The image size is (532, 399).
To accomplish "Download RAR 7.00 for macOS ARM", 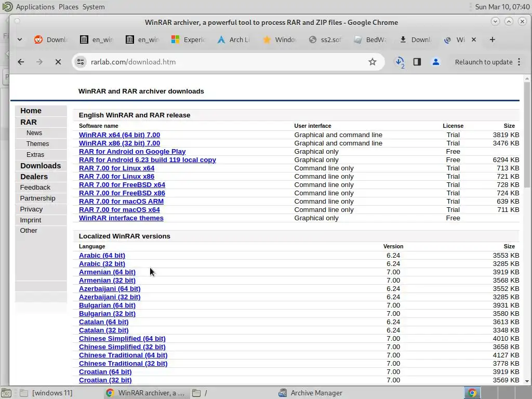I will 121,201.
